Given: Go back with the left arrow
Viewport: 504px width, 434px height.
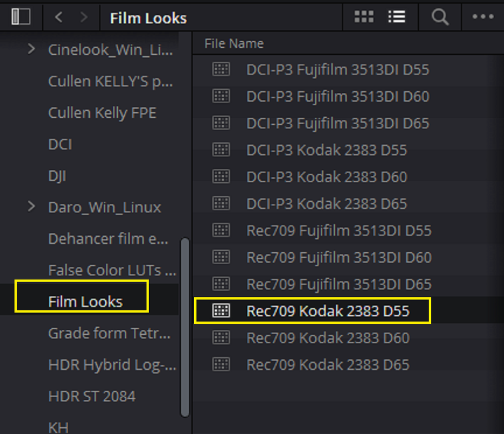Looking at the screenshot, I should coord(59,17).
